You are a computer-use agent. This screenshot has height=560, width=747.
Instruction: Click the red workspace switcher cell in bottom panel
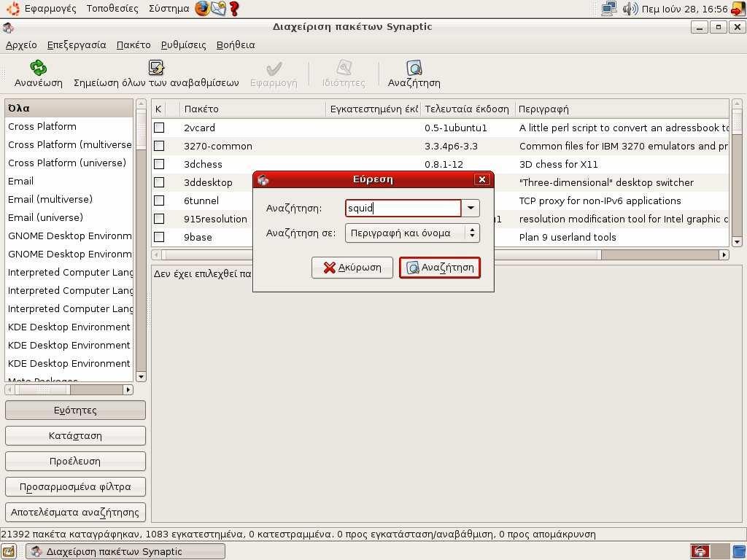coord(700,551)
